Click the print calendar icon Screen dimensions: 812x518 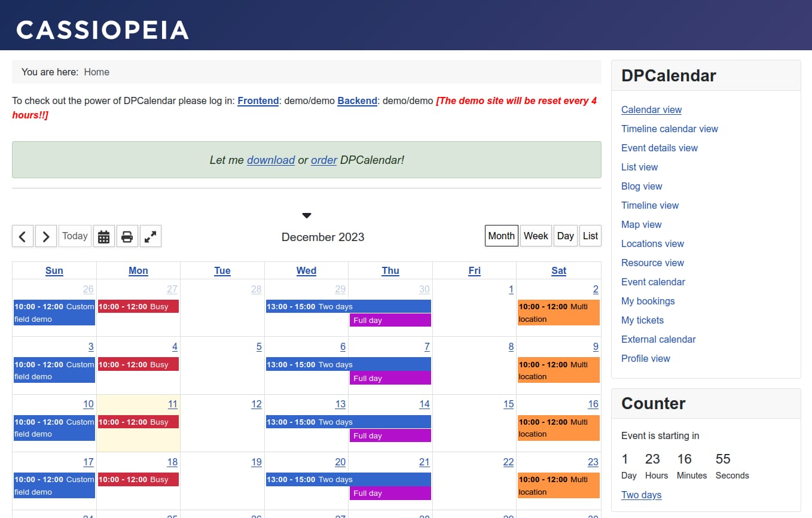[127, 236]
